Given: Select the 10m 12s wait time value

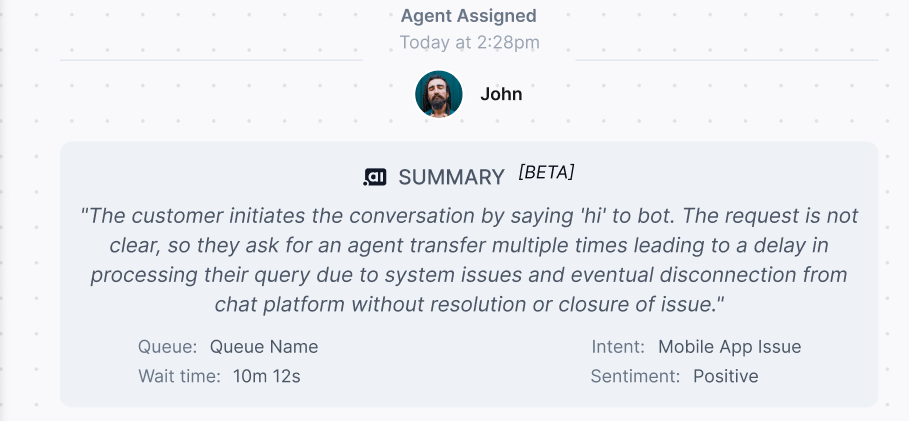Looking at the screenshot, I should (x=267, y=376).
